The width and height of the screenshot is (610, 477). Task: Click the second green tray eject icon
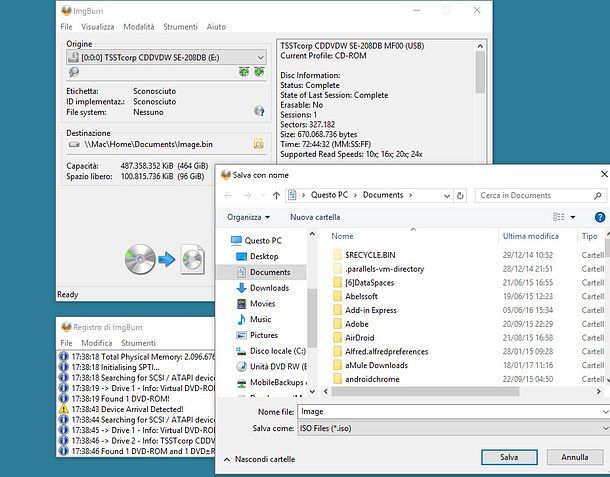(259, 72)
